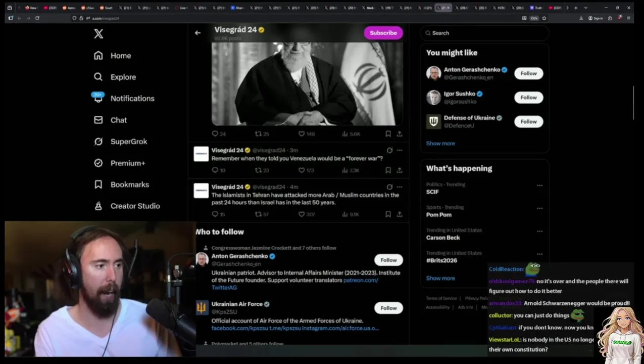The height and width of the screenshot is (364, 644).
Task: Toggle the browser sidebar button
Action: click(x=11, y=18)
